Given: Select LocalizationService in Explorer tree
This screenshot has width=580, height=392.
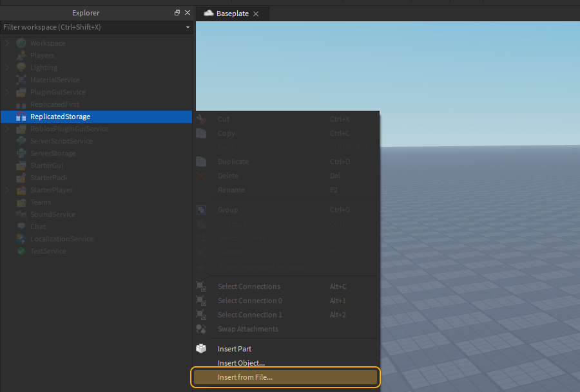Looking at the screenshot, I should (x=96, y=239).
